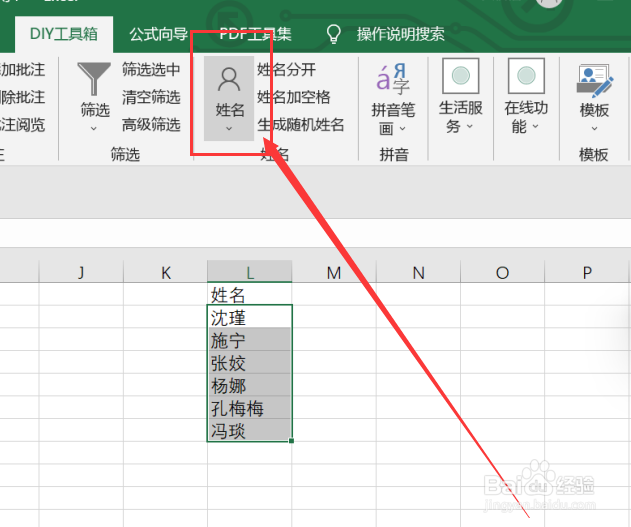Click the selection fill handle
This screenshot has width=631, height=527.
(291, 441)
